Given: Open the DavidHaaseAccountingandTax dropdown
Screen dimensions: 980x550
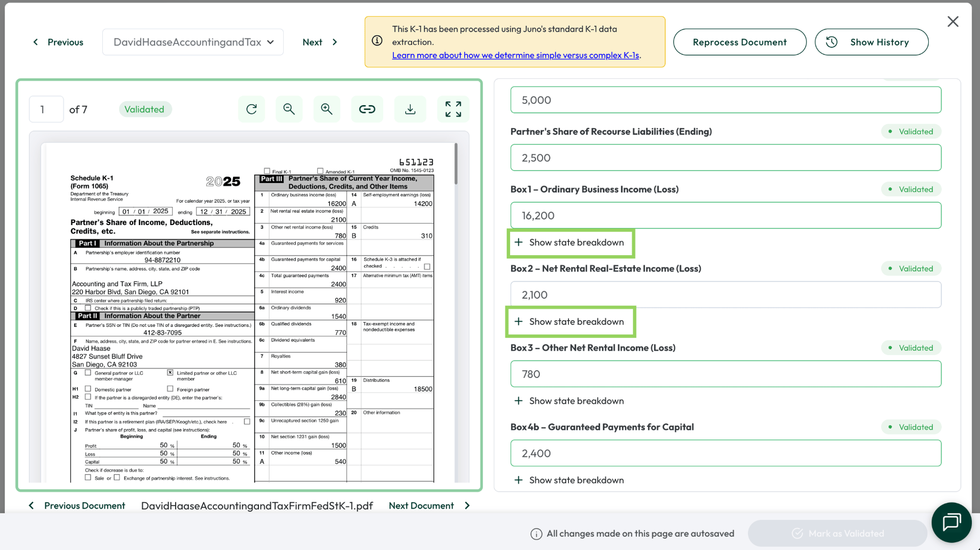Looking at the screenshot, I should [193, 42].
